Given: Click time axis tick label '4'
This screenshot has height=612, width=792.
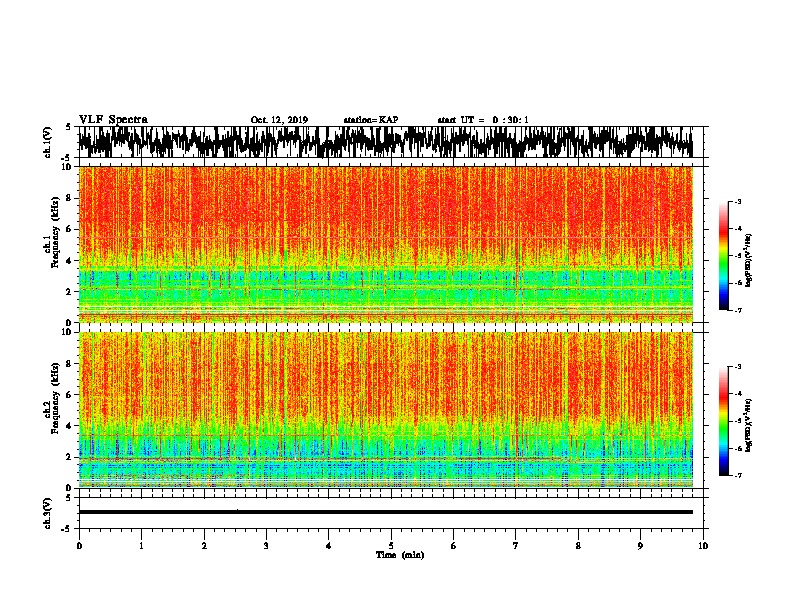Looking at the screenshot, I should (x=328, y=545).
